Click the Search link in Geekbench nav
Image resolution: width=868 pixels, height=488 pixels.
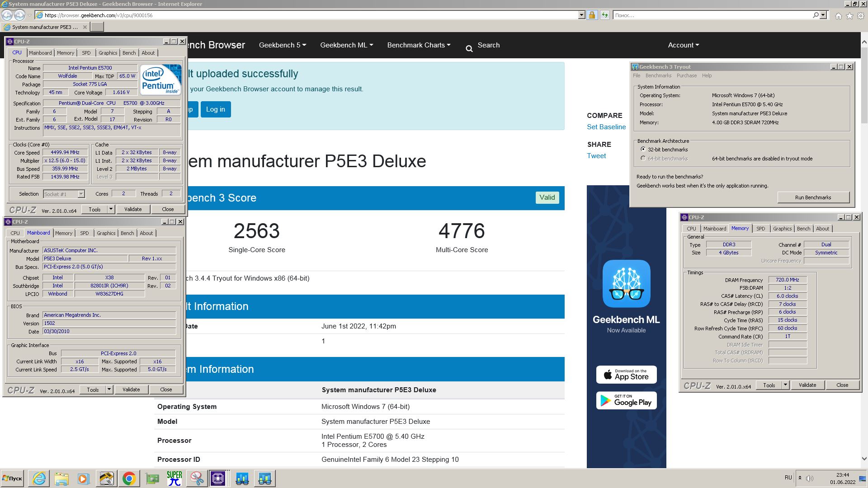tap(488, 45)
